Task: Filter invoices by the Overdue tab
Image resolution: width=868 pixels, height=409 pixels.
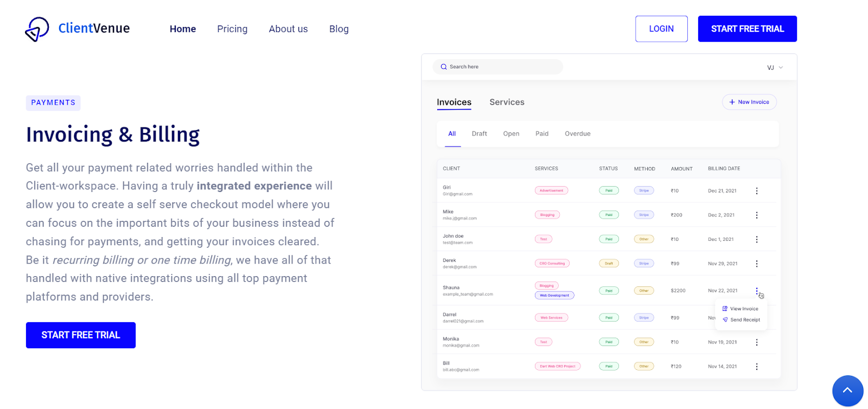Action: tap(577, 133)
